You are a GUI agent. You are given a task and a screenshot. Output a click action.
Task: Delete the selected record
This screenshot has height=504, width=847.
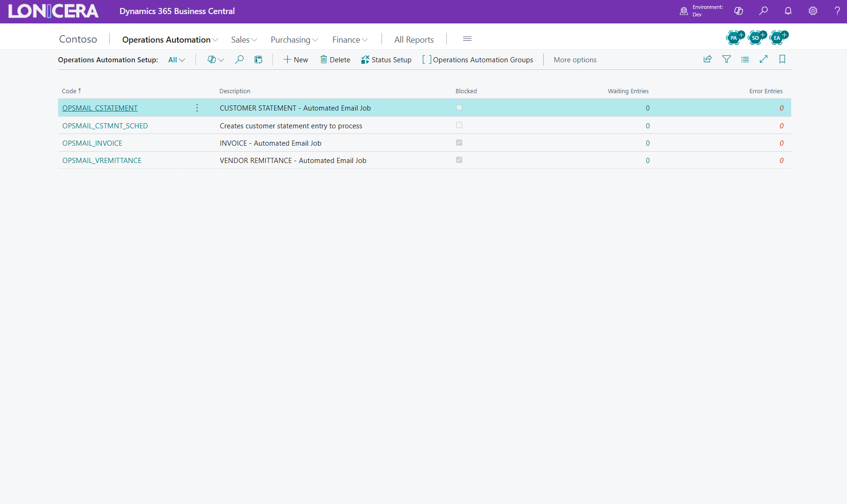[335, 59]
